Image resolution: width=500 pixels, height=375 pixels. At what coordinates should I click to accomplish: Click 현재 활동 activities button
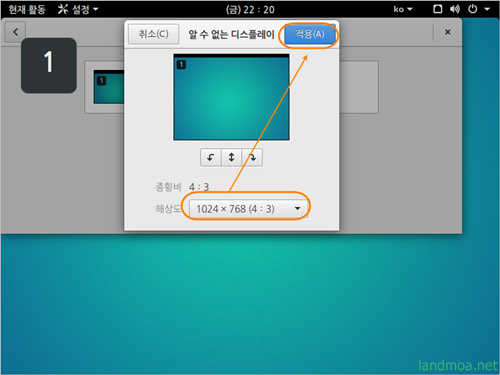pos(27,9)
